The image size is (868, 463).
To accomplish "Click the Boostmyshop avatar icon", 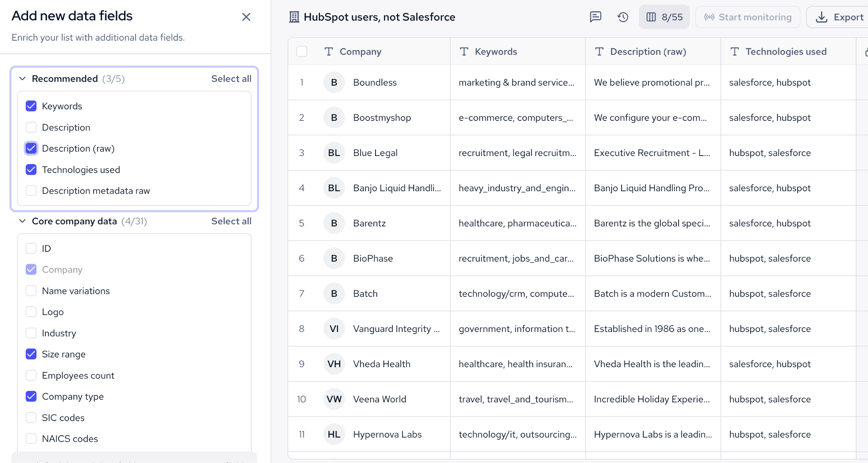I will (x=334, y=117).
